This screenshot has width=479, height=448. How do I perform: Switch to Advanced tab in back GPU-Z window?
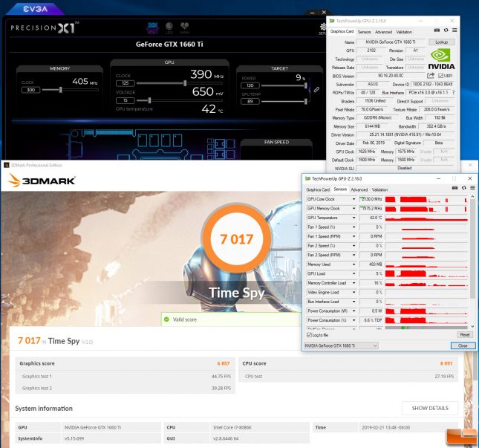point(383,32)
